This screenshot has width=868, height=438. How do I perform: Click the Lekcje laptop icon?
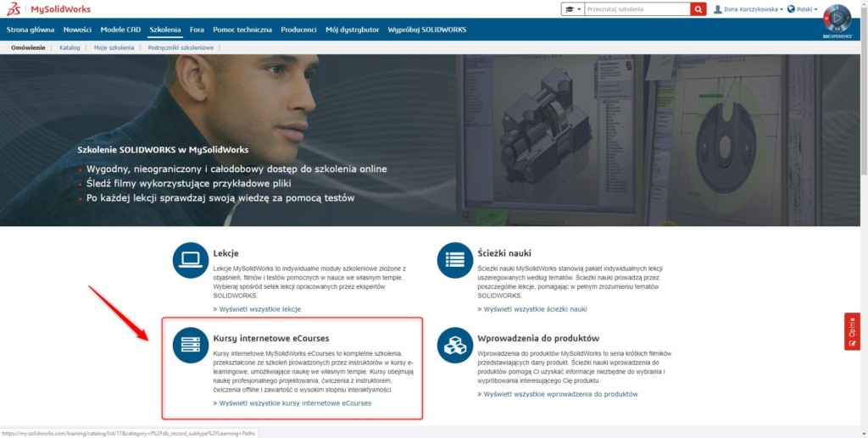coord(191,260)
